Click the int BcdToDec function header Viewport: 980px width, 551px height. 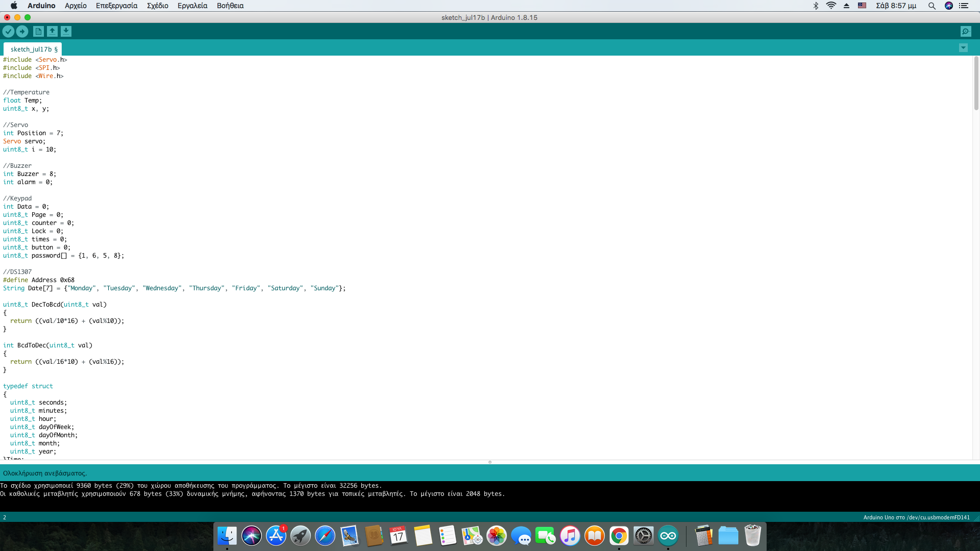click(47, 345)
